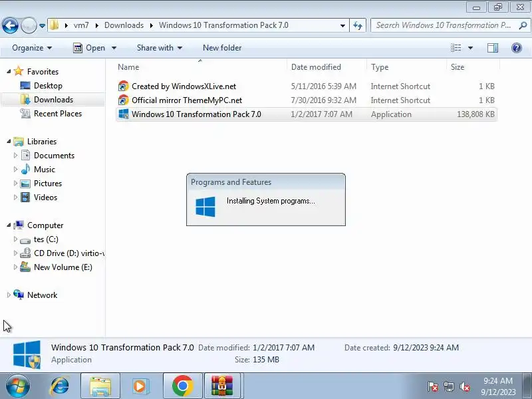
Task: Select the Pictures library
Action: [x=47, y=184]
